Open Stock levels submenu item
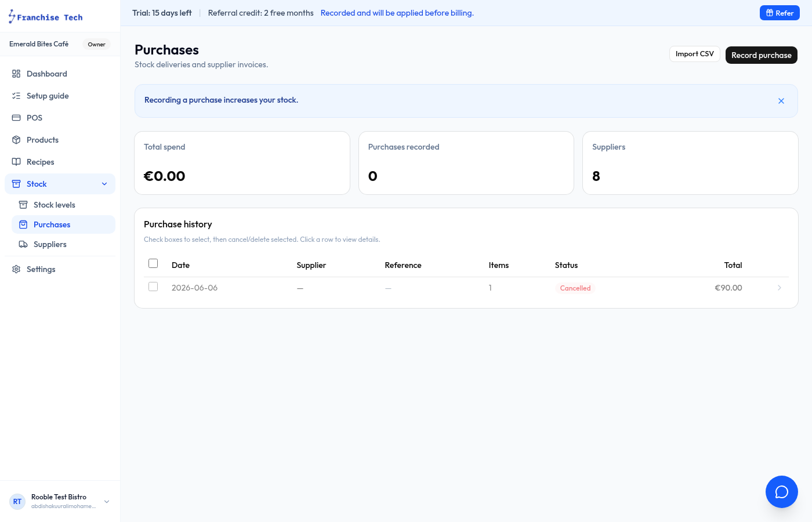The image size is (812, 522). coord(63,205)
